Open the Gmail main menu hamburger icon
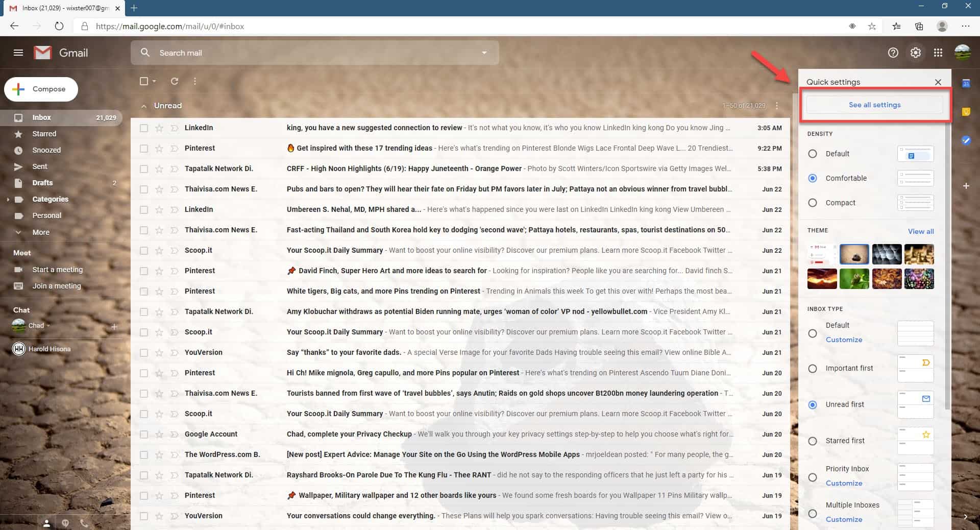 click(x=18, y=53)
